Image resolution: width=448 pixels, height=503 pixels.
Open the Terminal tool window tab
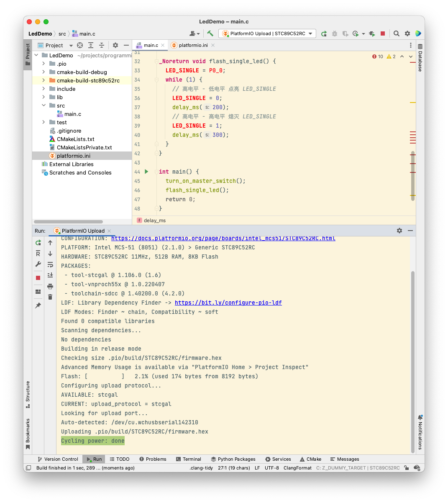pyautogui.click(x=189, y=459)
